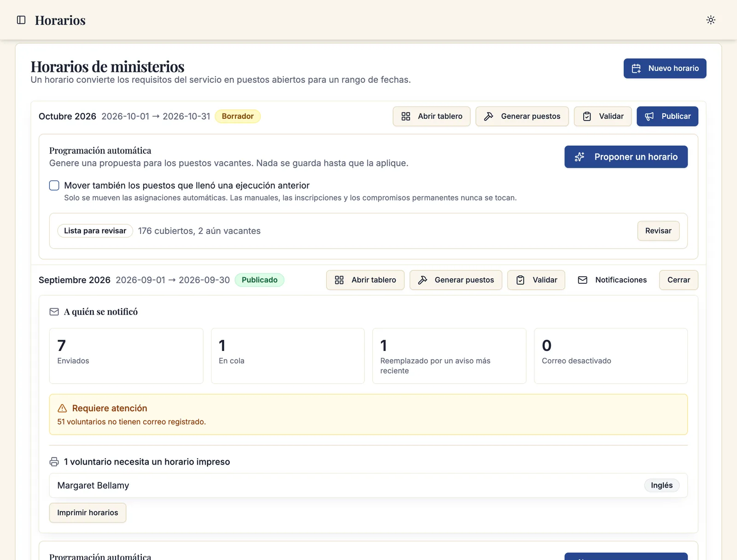This screenshot has height=560, width=737.
Task: Click the grid icon in Septiembre's Abrir tablero
Action: 339,280
